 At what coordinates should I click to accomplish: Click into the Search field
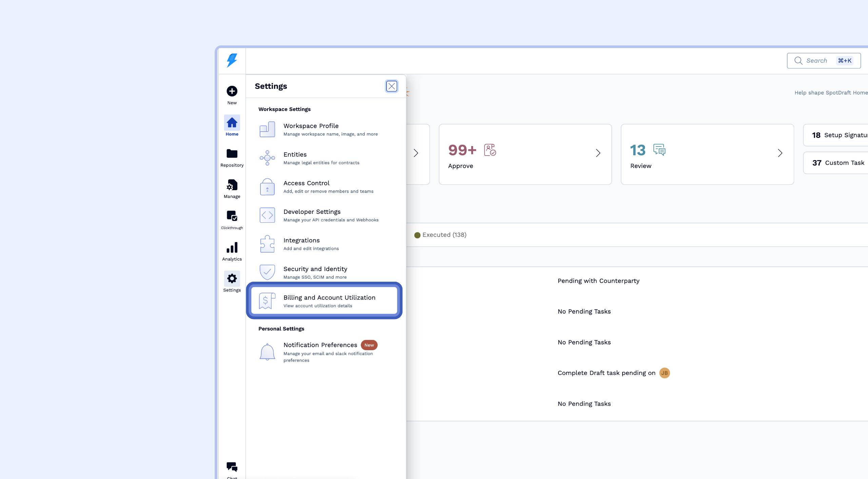click(817, 61)
